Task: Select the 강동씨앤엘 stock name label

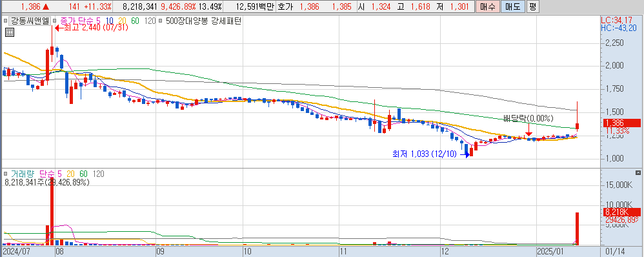Action: click(x=30, y=21)
